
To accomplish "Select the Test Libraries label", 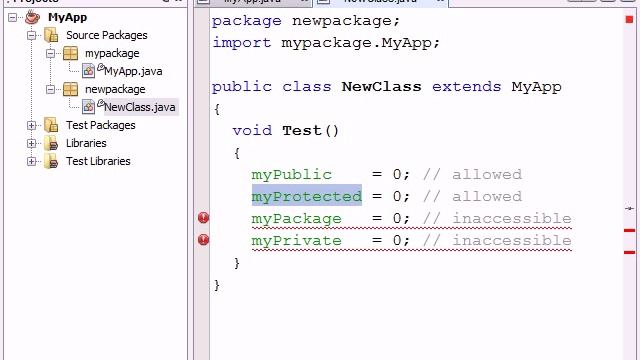I will coord(98,161).
